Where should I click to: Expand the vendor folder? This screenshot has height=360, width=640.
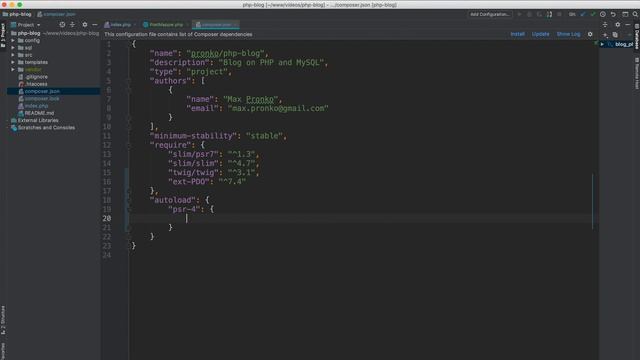coord(13,70)
